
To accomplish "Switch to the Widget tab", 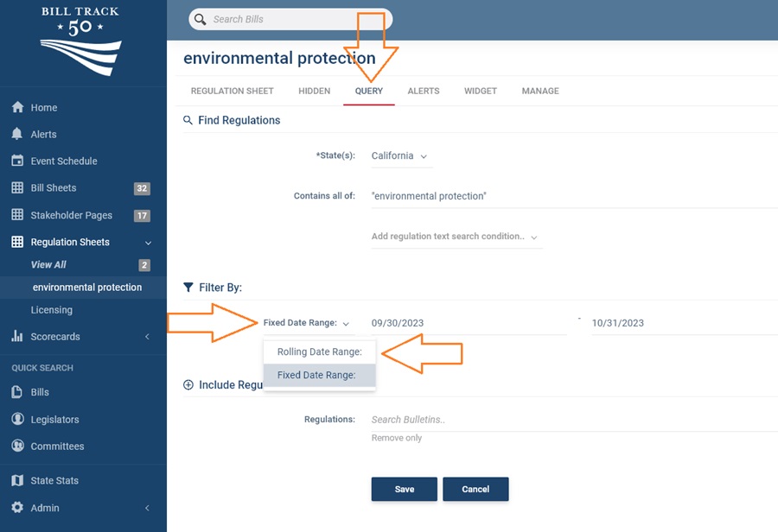I will (480, 91).
